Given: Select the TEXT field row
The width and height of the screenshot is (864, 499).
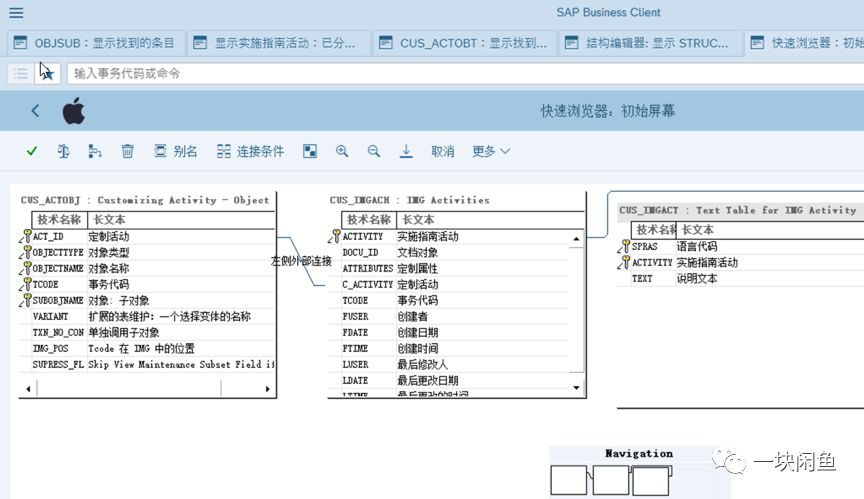Looking at the screenshot, I should pos(740,278).
